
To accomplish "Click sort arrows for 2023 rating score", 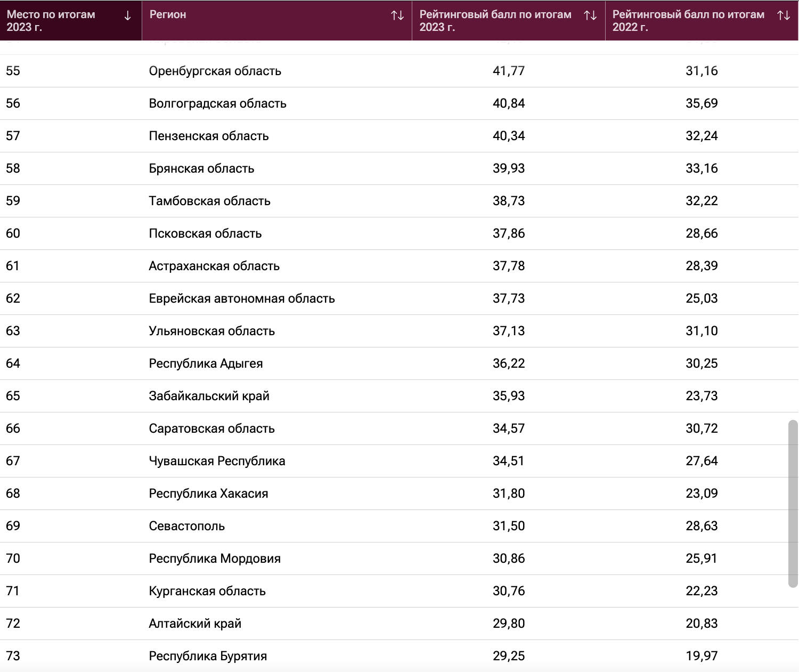I will [x=590, y=15].
